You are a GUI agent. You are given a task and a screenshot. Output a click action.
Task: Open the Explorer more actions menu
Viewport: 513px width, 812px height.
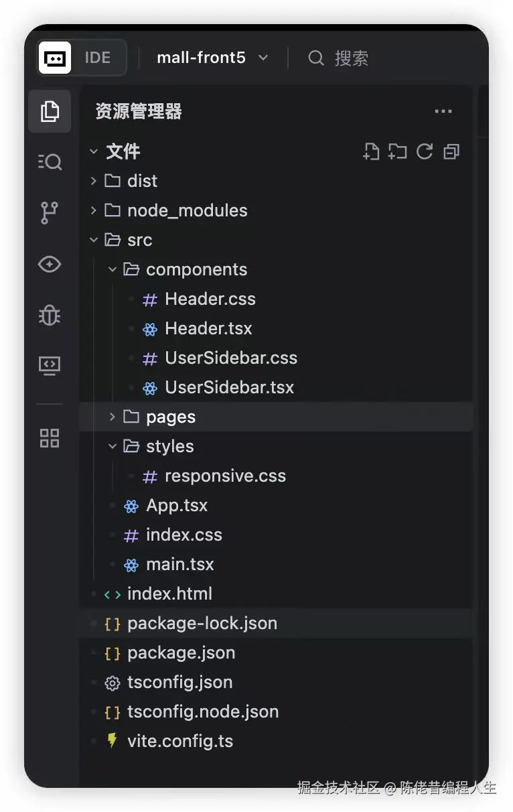pyautogui.click(x=443, y=112)
